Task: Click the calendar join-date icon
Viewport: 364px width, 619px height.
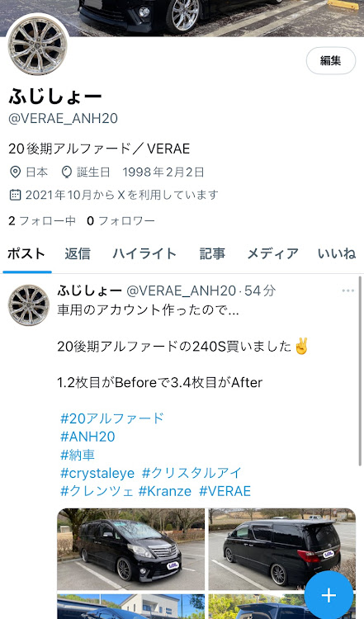Action: coord(15,195)
